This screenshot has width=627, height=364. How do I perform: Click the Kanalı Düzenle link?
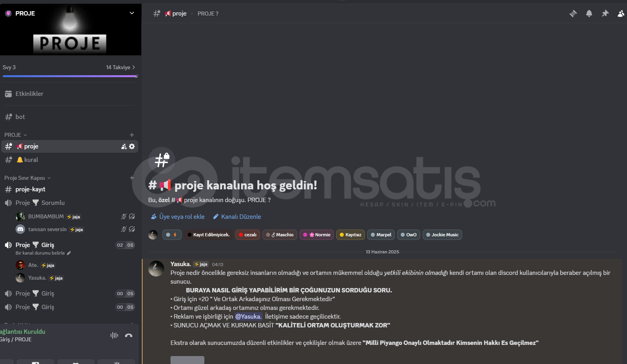pyautogui.click(x=237, y=217)
